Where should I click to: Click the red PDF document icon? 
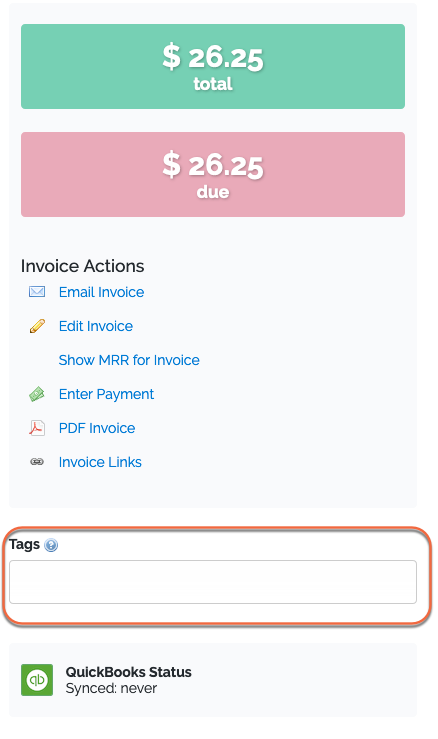[37, 428]
